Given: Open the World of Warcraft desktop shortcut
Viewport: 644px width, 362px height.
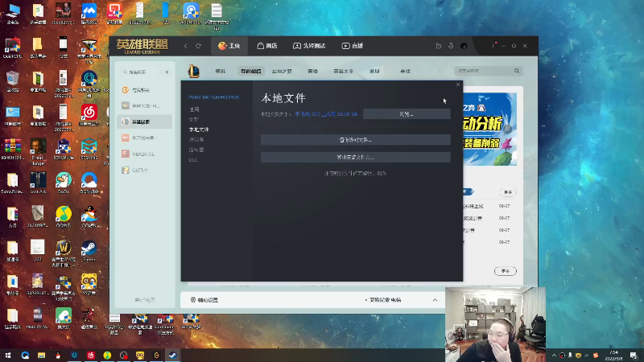Looking at the screenshot, I should 64,253.
